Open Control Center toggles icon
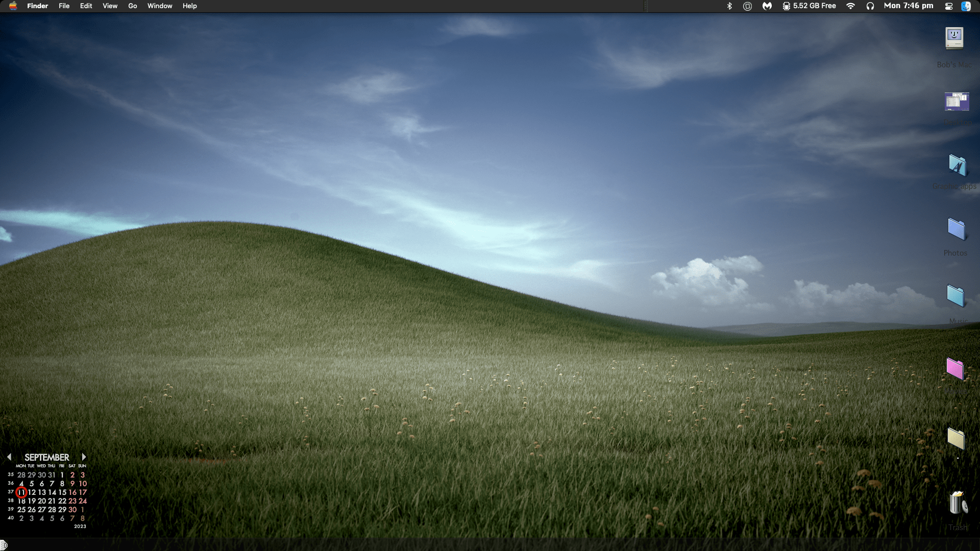The height and width of the screenshot is (551, 980). [949, 6]
